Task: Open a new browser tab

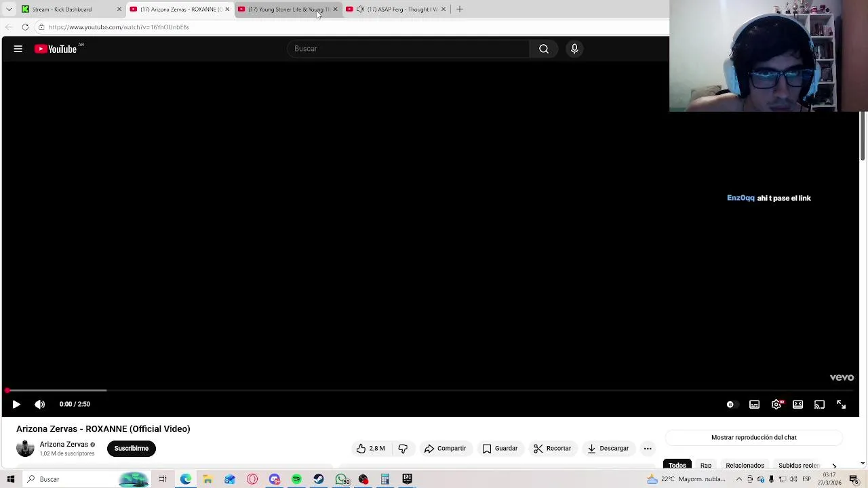Action: [x=460, y=9]
